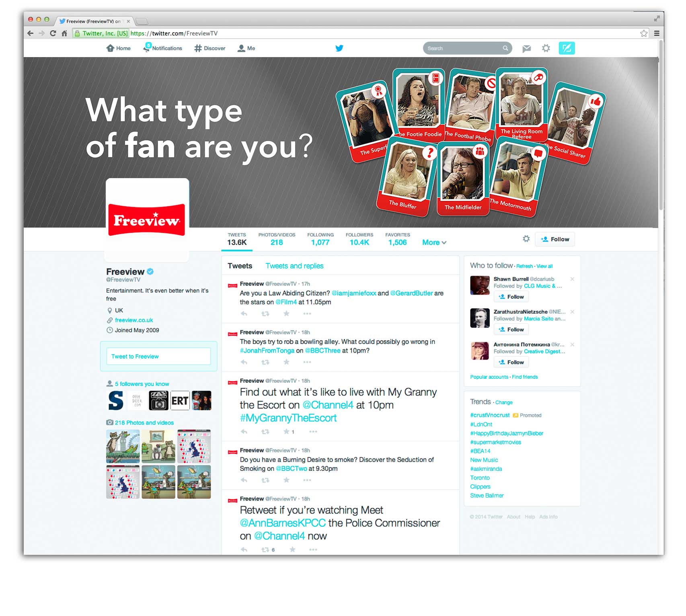686x616 pixels.
Task: Dismiss the ZarathustraNietzsche follow suggestion
Action: (572, 312)
